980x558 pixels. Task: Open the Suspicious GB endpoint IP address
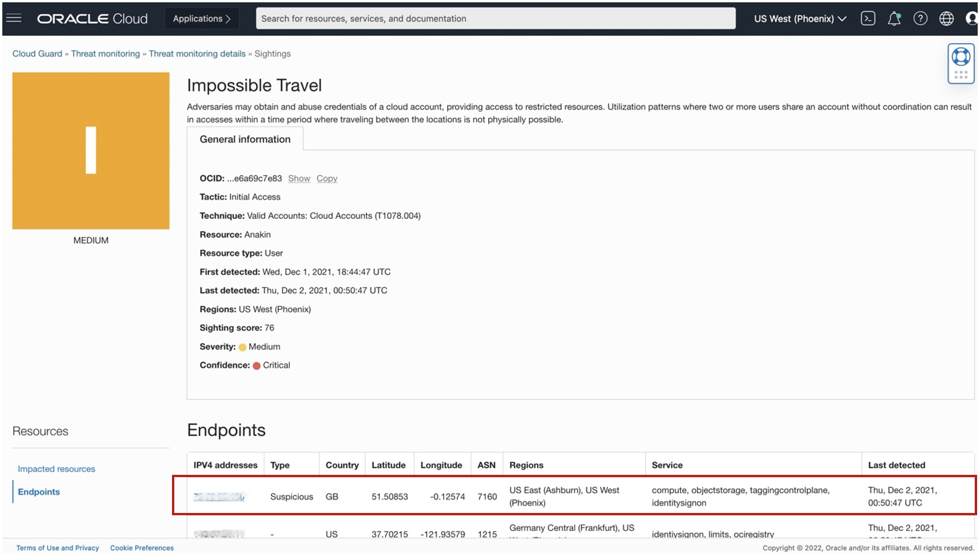pyautogui.click(x=219, y=497)
